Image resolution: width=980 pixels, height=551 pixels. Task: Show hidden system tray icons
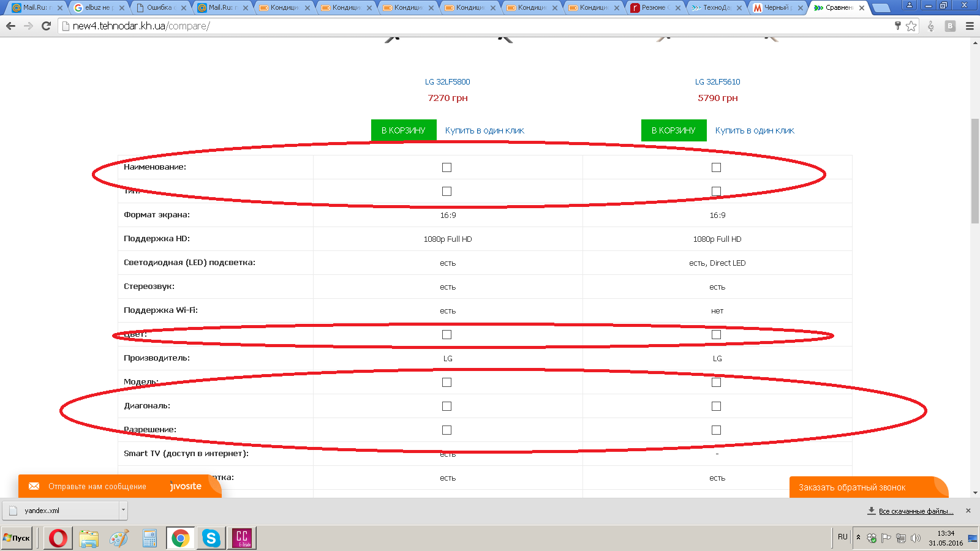858,538
